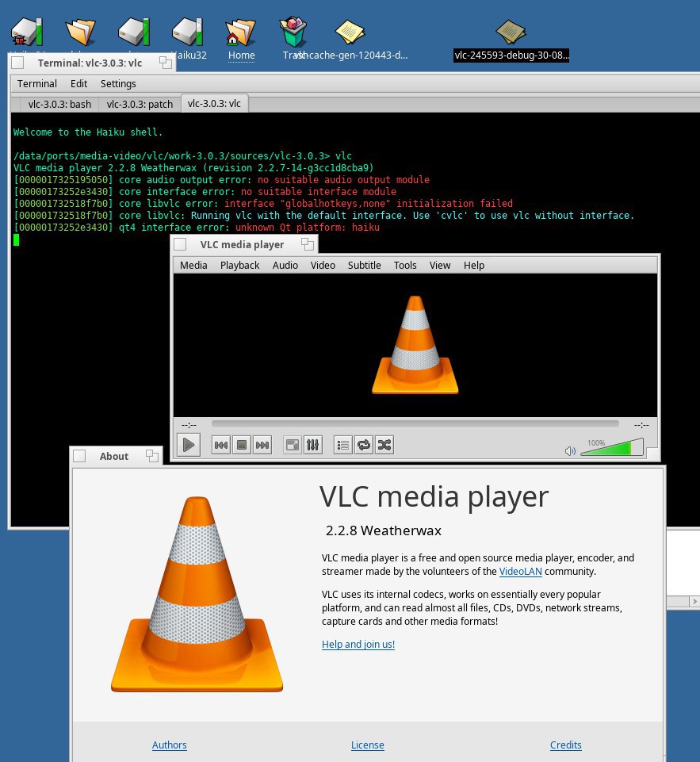Open the third disk volume desktop icon
Viewport: 700px width, 762px height.
pos(134,32)
